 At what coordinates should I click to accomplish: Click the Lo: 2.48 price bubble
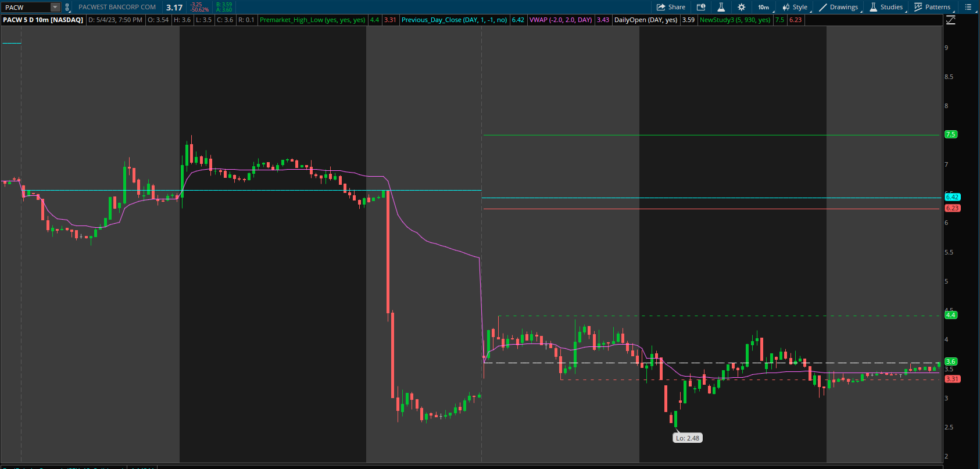[x=687, y=438]
